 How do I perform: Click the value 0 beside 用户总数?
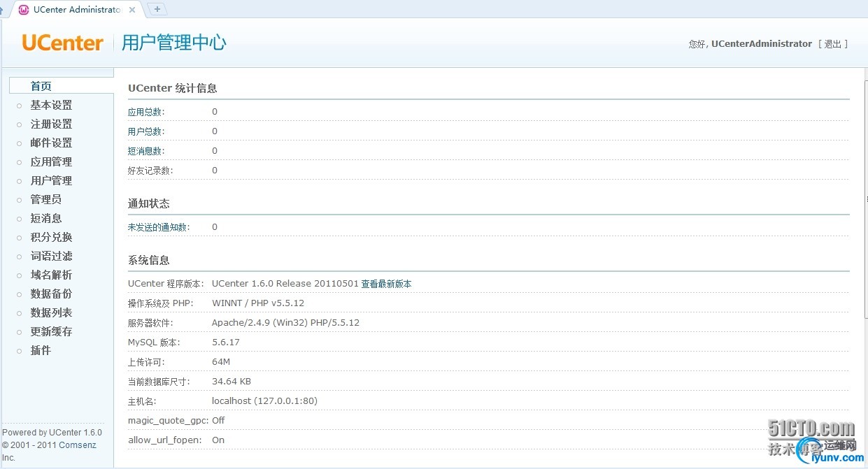click(x=215, y=131)
